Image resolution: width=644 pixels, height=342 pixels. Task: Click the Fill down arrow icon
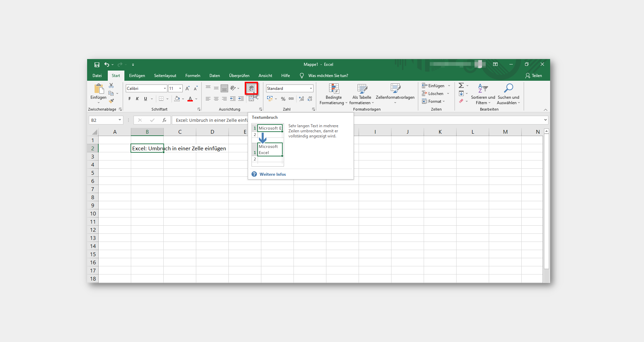click(461, 94)
